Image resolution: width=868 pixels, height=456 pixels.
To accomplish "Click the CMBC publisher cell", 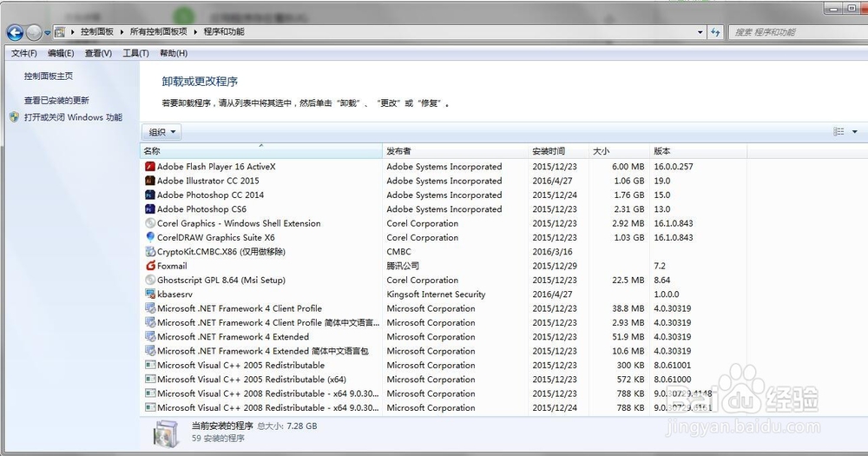I will 398,252.
